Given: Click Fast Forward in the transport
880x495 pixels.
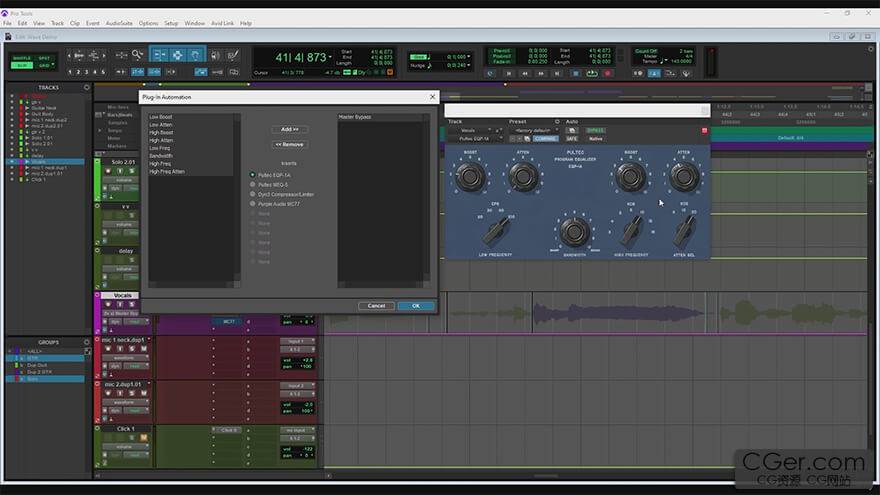Looking at the screenshot, I should click(541, 74).
